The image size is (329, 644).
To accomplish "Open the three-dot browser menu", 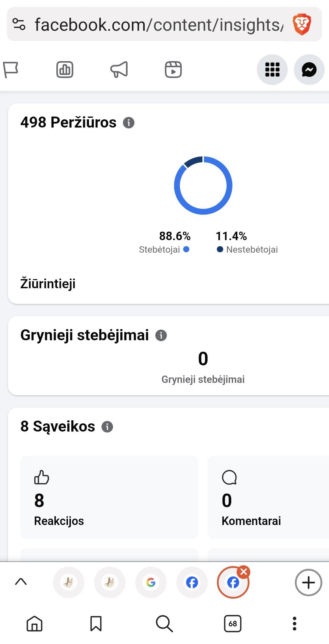I will 294,624.
